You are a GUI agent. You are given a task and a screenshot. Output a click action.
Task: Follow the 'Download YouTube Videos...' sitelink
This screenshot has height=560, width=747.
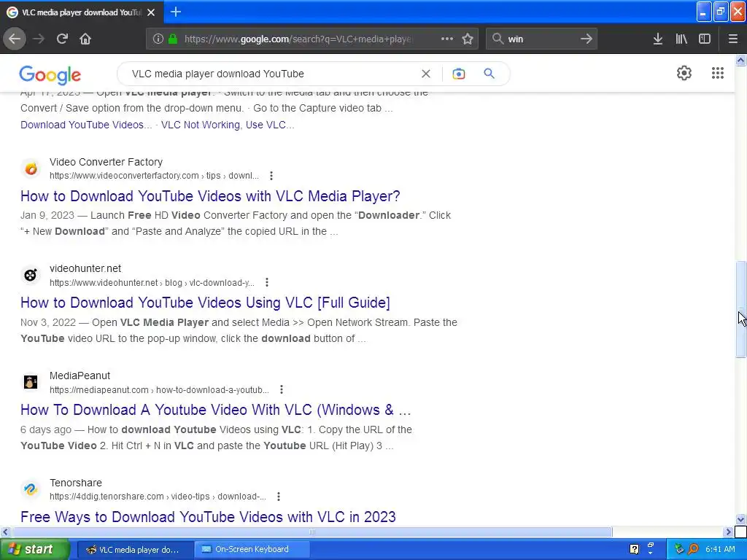coord(86,125)
